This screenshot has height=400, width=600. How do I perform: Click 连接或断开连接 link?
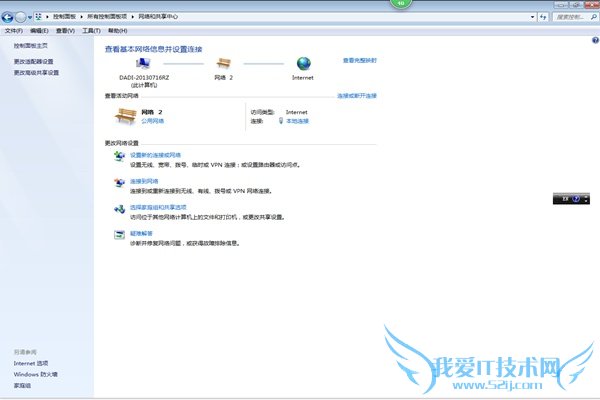click(357, 96)
